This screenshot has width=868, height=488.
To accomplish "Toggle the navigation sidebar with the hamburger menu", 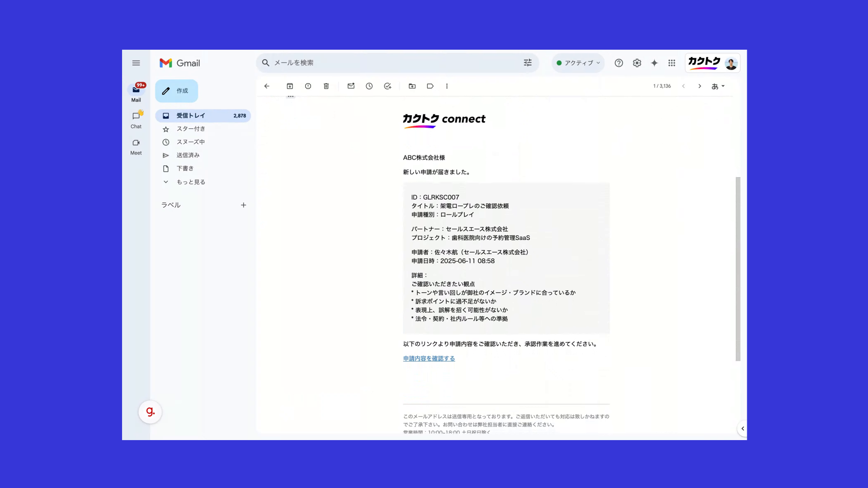I will coord(136,63).
